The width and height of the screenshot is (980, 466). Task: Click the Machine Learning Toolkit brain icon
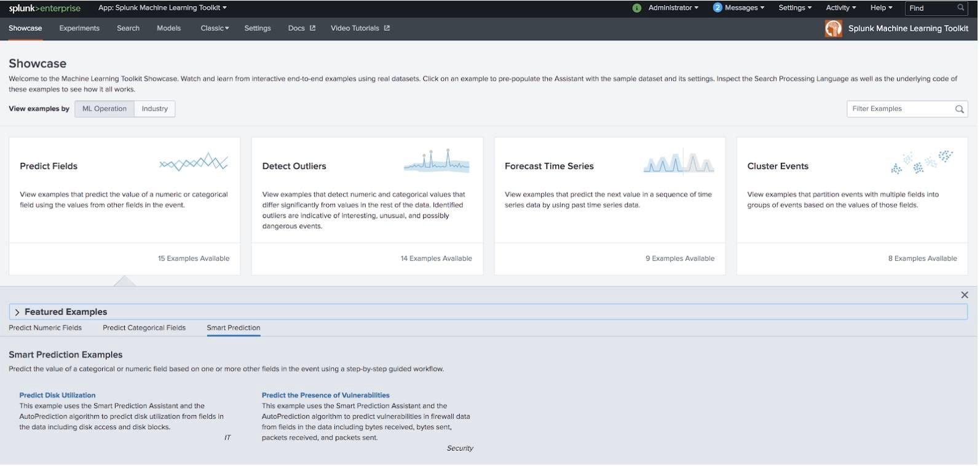[x=833, y=28]
